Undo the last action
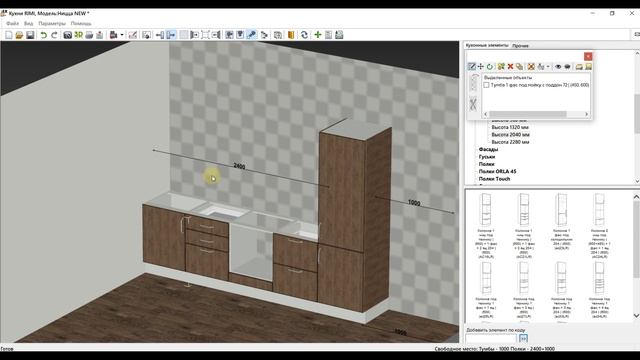The image size is (640, 360). (x=43, y=35)
